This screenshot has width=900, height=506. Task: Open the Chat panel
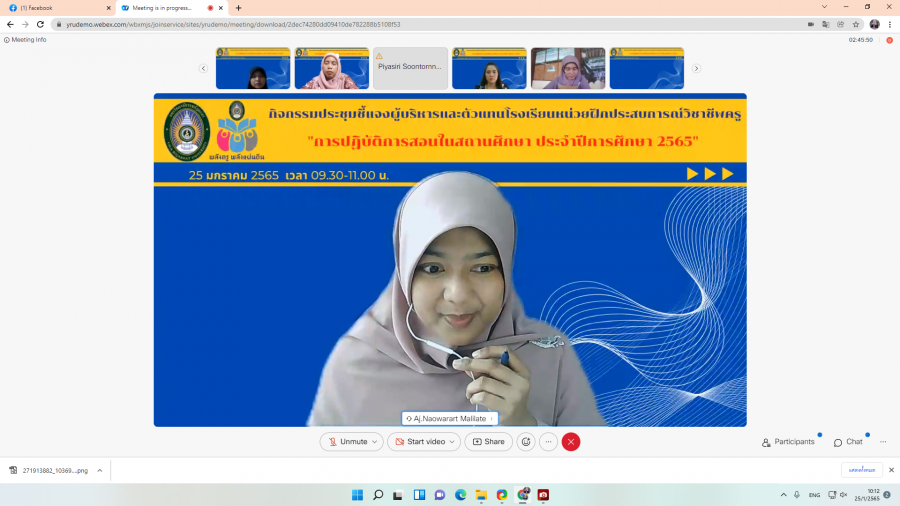coord(848,441)
